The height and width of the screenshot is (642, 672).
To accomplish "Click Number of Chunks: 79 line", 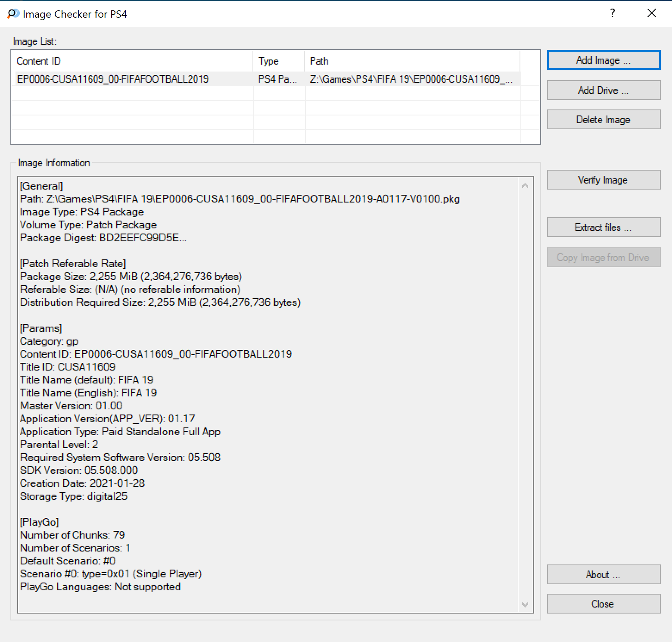I will [72, 535].
